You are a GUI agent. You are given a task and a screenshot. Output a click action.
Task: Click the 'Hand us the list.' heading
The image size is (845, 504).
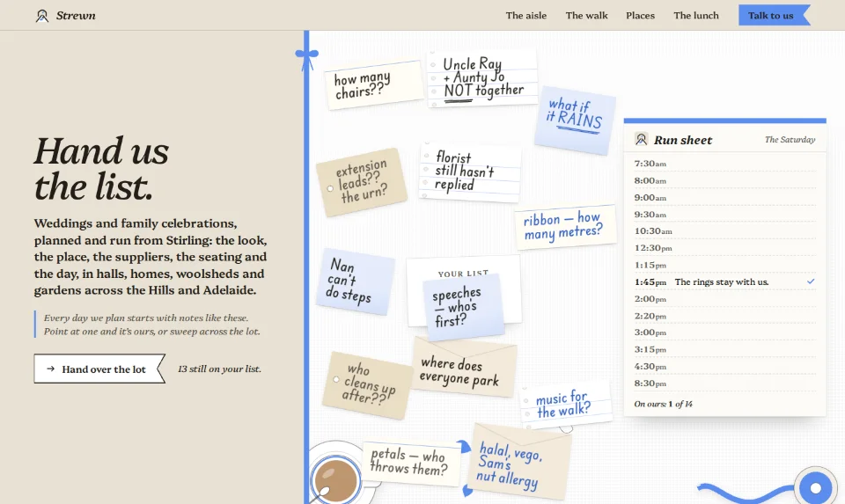101,169
